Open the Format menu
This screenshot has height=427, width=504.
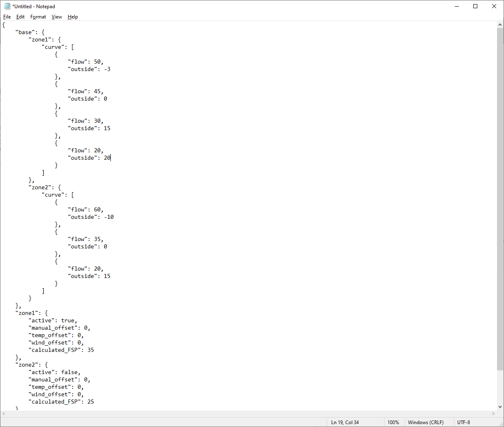pos(38,17)
